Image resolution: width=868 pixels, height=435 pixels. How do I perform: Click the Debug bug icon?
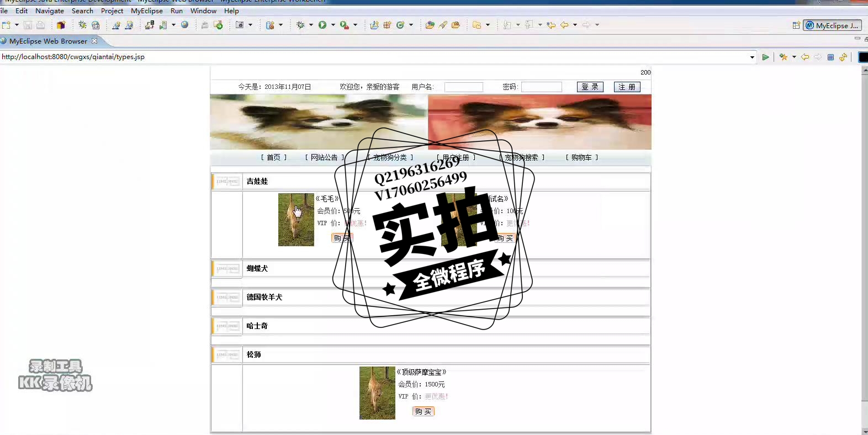[x=300, y=25]
